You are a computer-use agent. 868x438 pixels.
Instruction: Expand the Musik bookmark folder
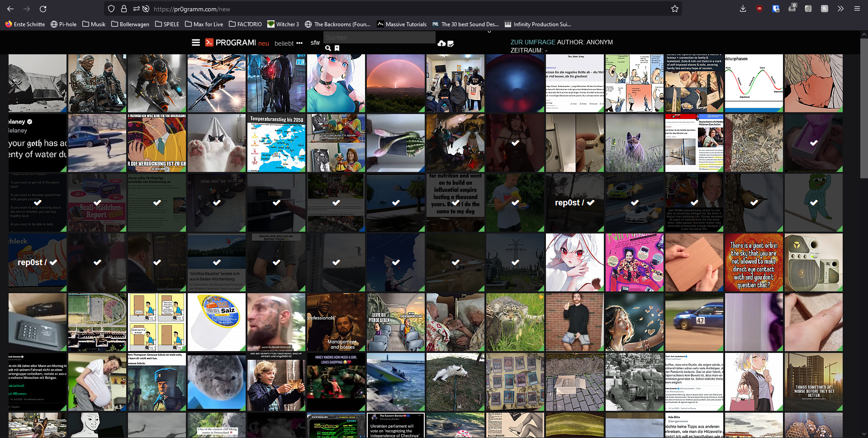click(94, 24)
